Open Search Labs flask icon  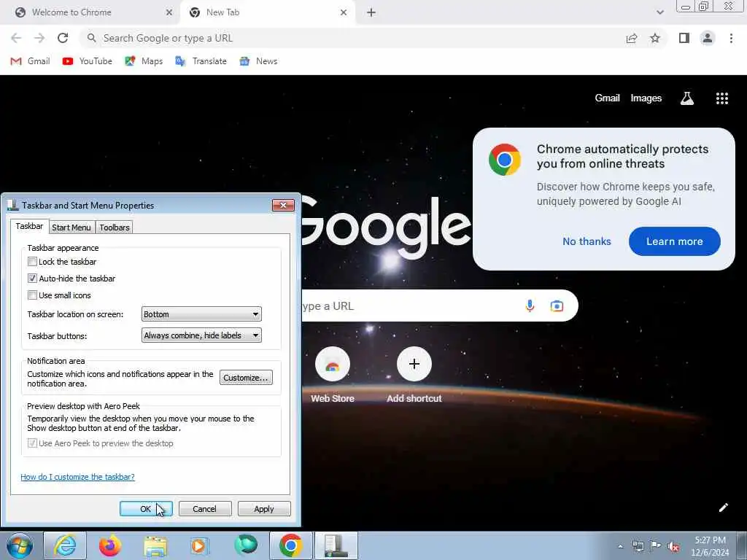(686, 98)
